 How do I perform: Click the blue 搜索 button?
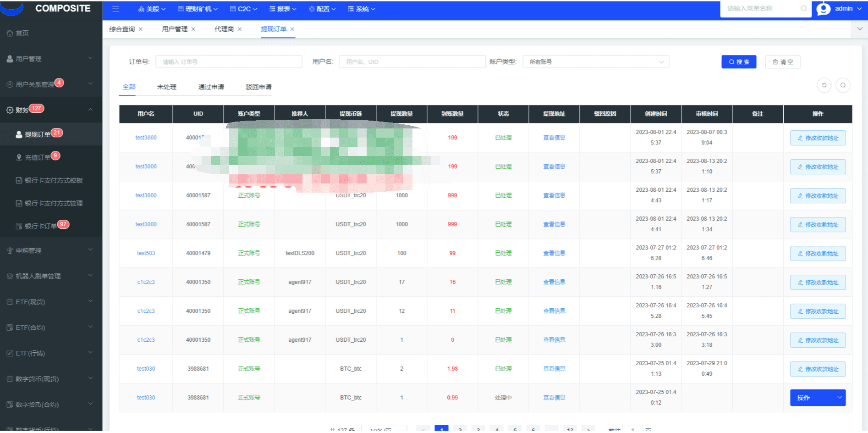point(739,62)
